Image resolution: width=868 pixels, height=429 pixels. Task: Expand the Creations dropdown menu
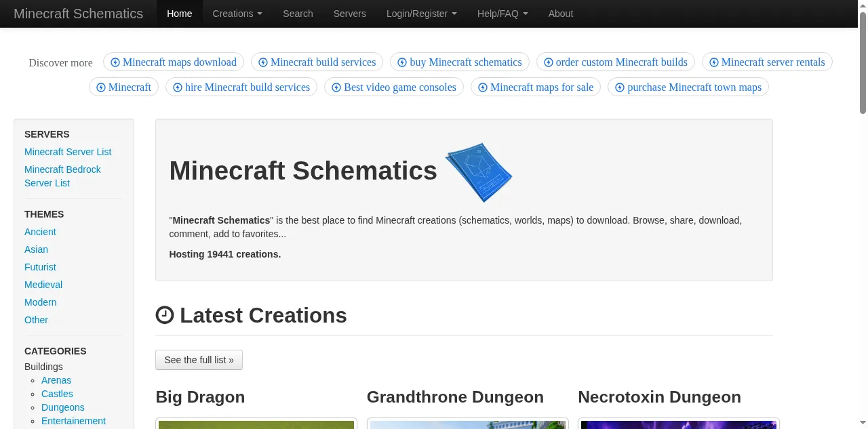pos(237,14)
